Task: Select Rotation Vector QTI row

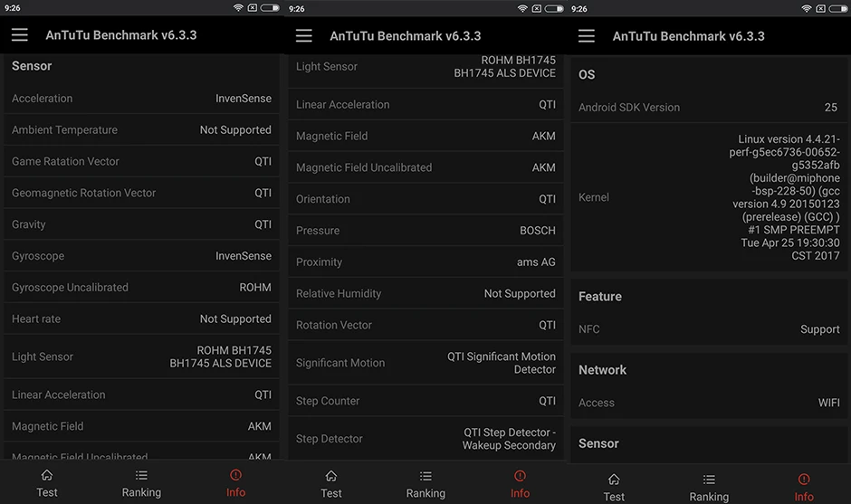Action: [x=425, y=325]
